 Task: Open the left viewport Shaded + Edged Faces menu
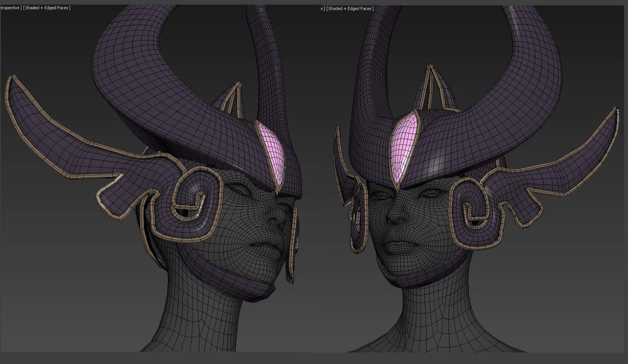pyautogui.click(x=47, y=7)
